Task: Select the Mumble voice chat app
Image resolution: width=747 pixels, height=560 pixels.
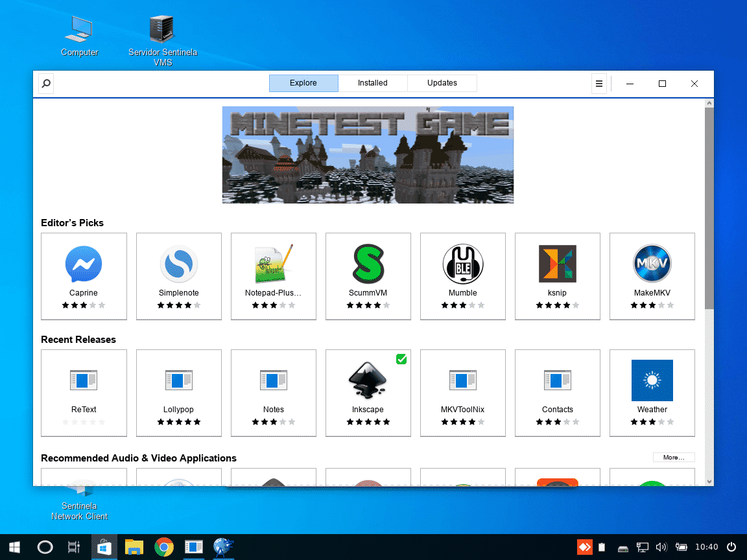Action: point(462,276)
